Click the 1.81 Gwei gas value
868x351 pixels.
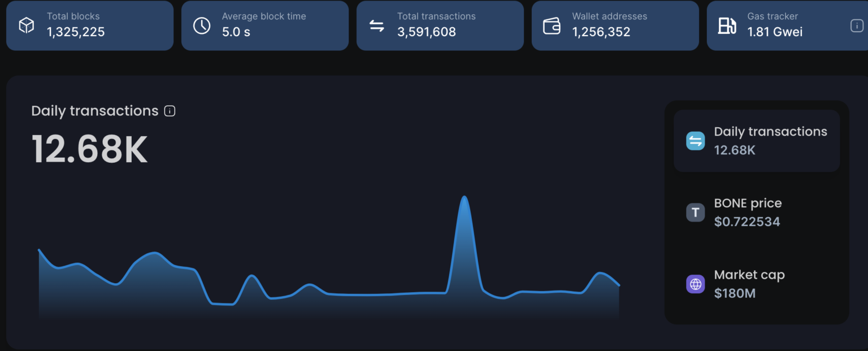pyautogui.click(x=775, y=32)
